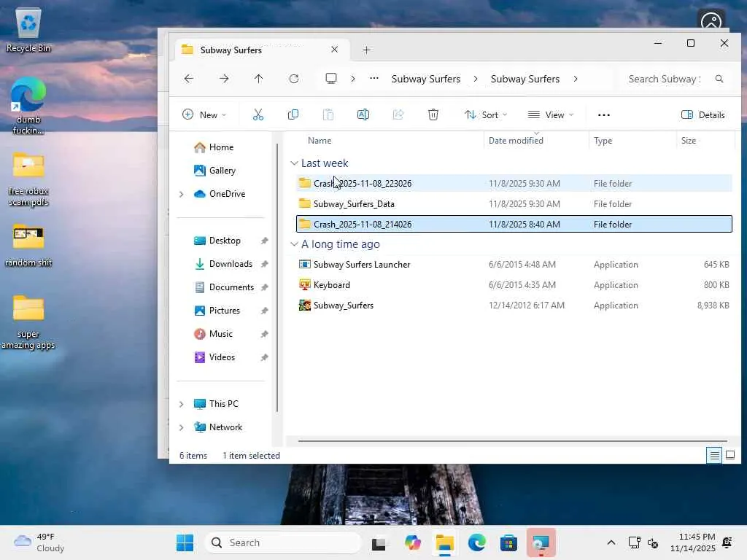Expand the Network tree node
Screen dimensions: 747x560
(182, 427)
